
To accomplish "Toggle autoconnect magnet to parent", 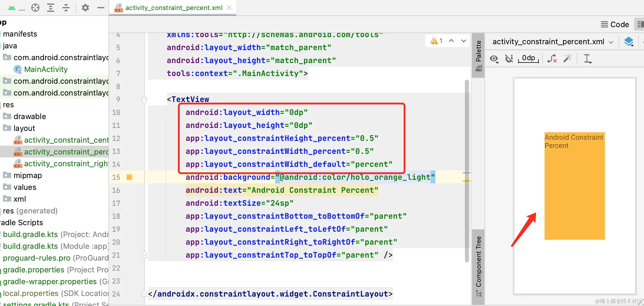I will pyautogui.click(x=509, y=59).
